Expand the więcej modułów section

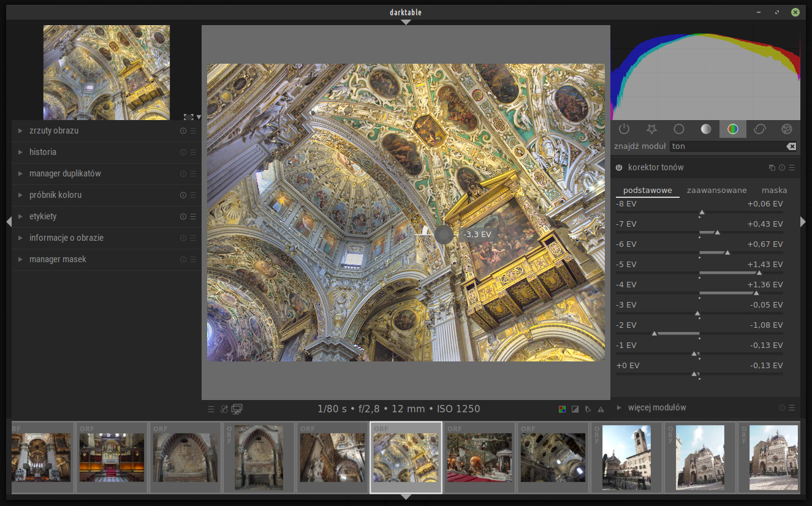pyautogui.click(x=619, y=408)
